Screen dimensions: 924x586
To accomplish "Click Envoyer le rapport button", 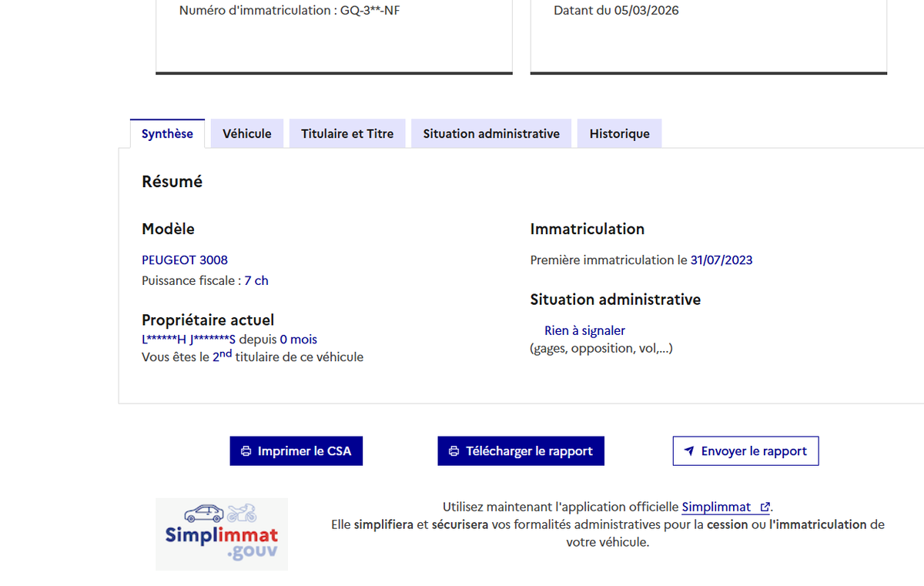I will pos(745,451).
